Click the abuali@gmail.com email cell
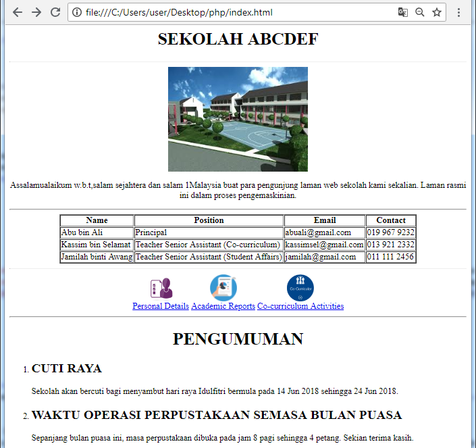476x448 pixels. click(x=325, y=232)
